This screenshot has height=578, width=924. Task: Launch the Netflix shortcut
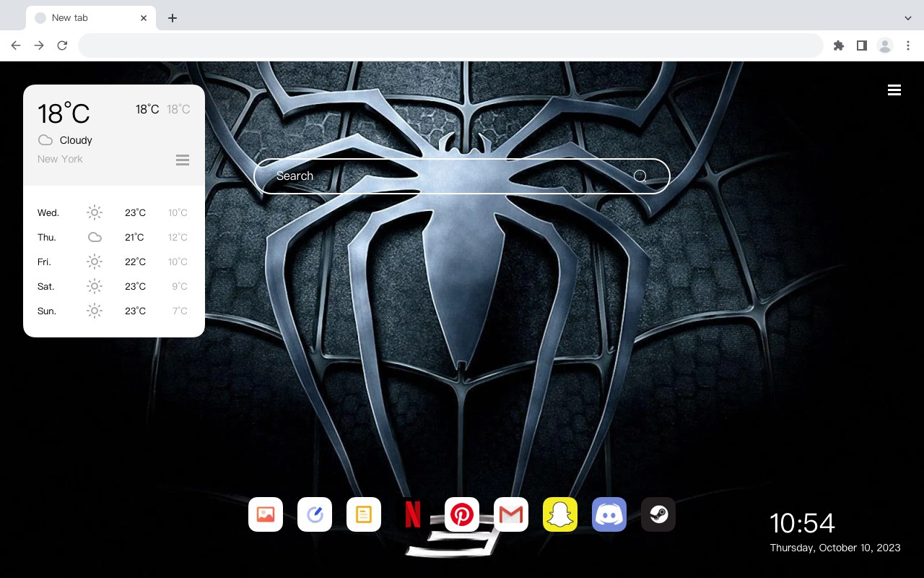(413, 514)
